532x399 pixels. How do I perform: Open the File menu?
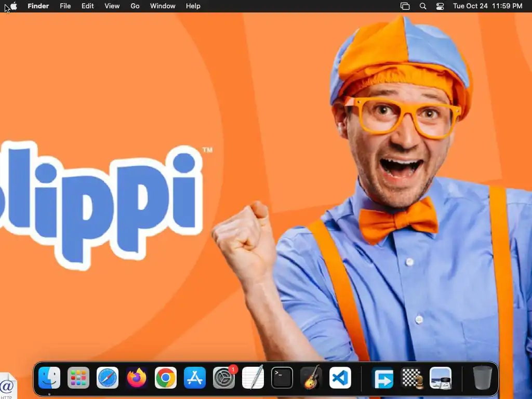[x=65, y=6]
